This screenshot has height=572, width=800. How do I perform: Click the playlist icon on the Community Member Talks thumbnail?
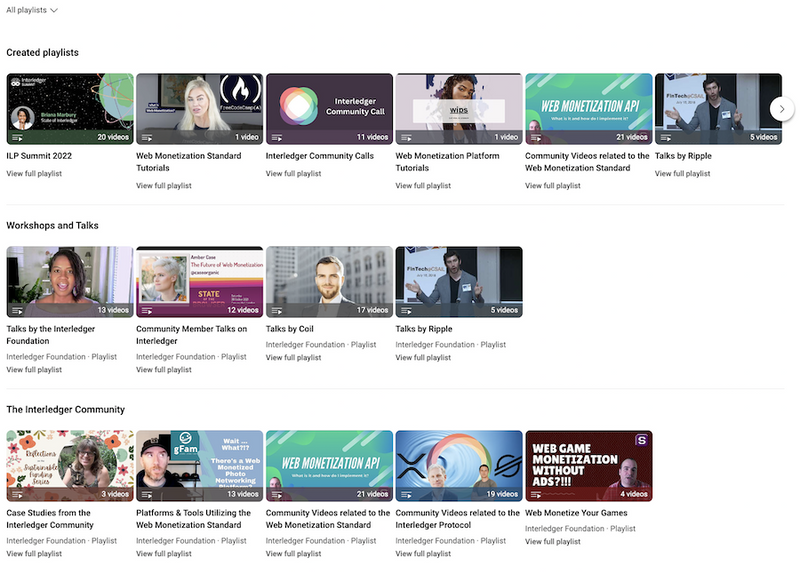(x=146, y=310)
